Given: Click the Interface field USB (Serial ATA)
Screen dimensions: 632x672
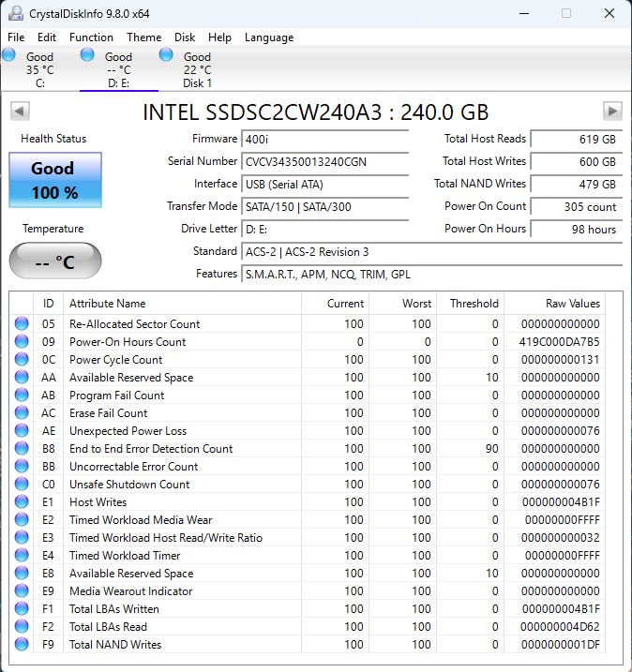Looking at the screenshot, I should click(x=325, y=185).
